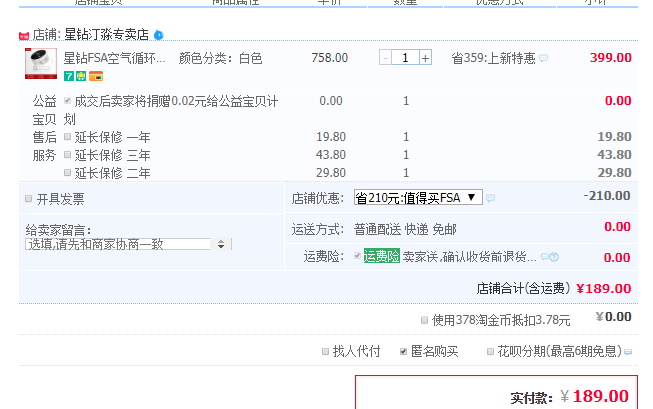
Task: Click the 店铺合计(含运费) ¥189.00 subtotal
Action: (x=554, y=288)
